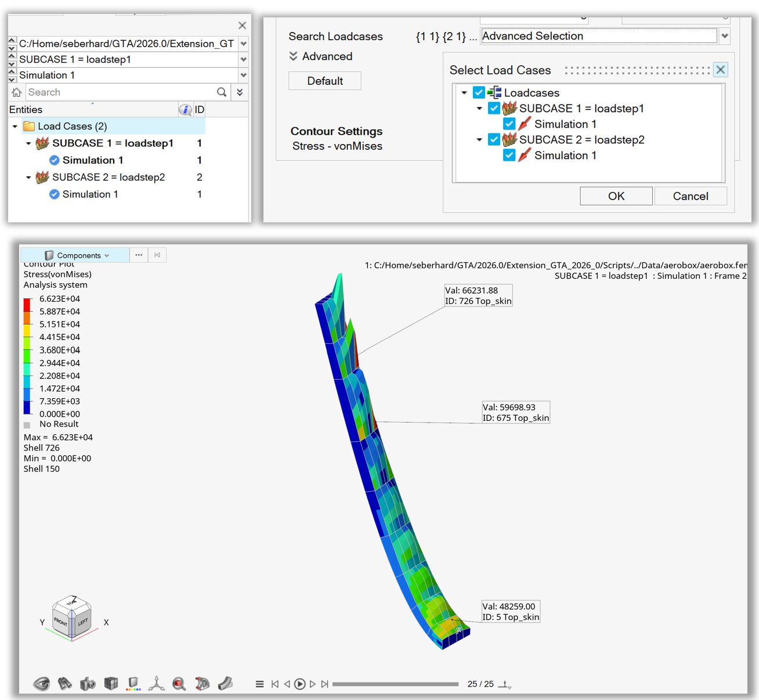Collapse the Advanced section chevron
Image resolution: width=759 pixels, height=700 pixels.
[293, 56]
